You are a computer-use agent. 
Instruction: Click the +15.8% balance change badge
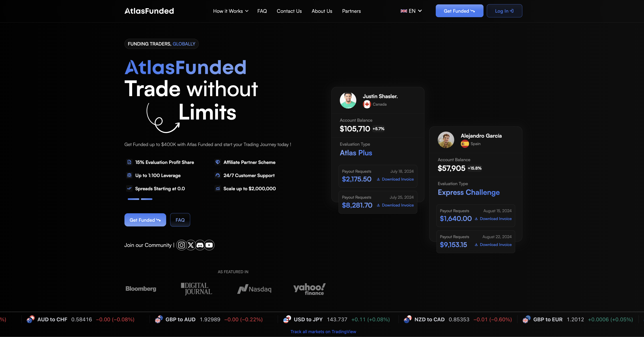click(475, 168)
